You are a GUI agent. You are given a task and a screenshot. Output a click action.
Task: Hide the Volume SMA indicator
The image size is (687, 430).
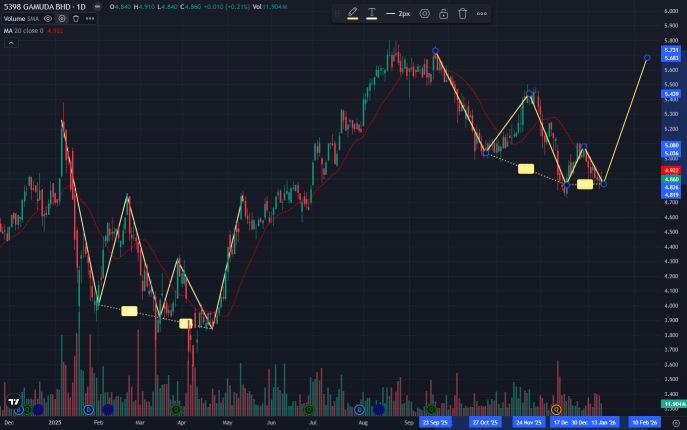point(48,19)
